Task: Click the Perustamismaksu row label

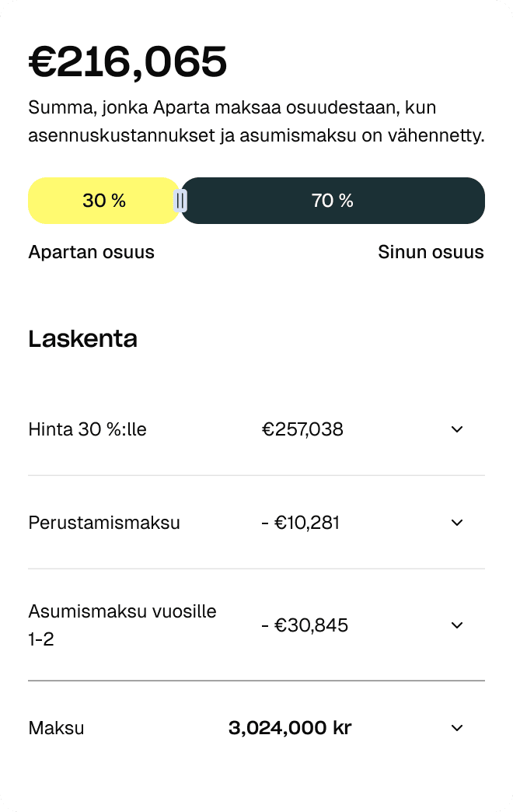Action: (x=104, y=522)
